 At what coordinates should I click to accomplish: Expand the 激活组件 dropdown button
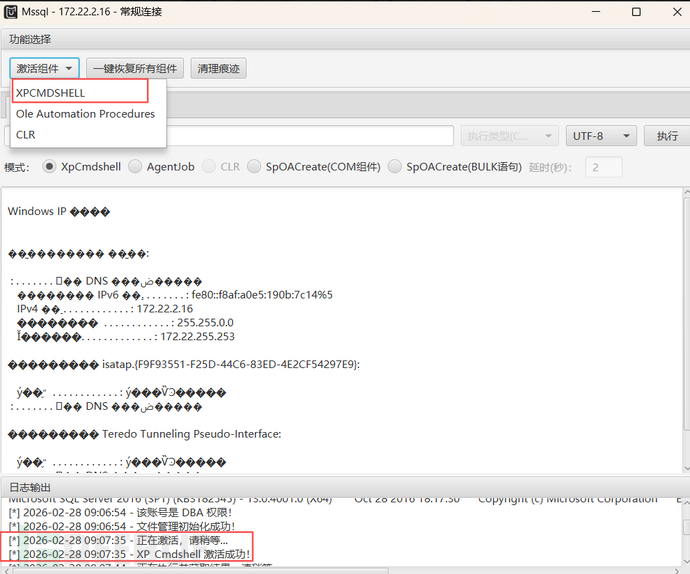pos(45,68)
